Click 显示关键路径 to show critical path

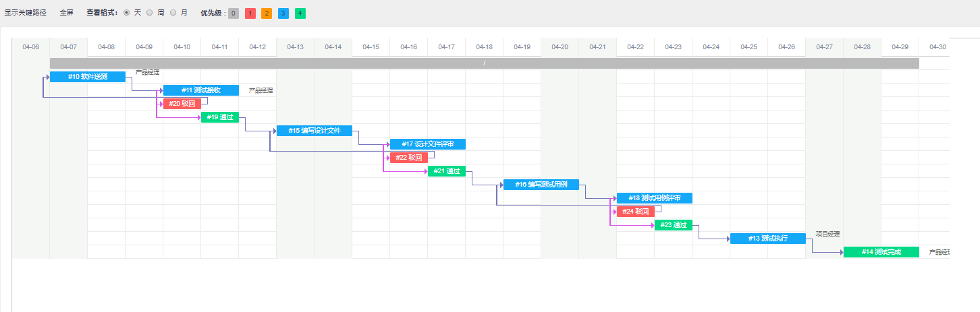coord(26,13)
